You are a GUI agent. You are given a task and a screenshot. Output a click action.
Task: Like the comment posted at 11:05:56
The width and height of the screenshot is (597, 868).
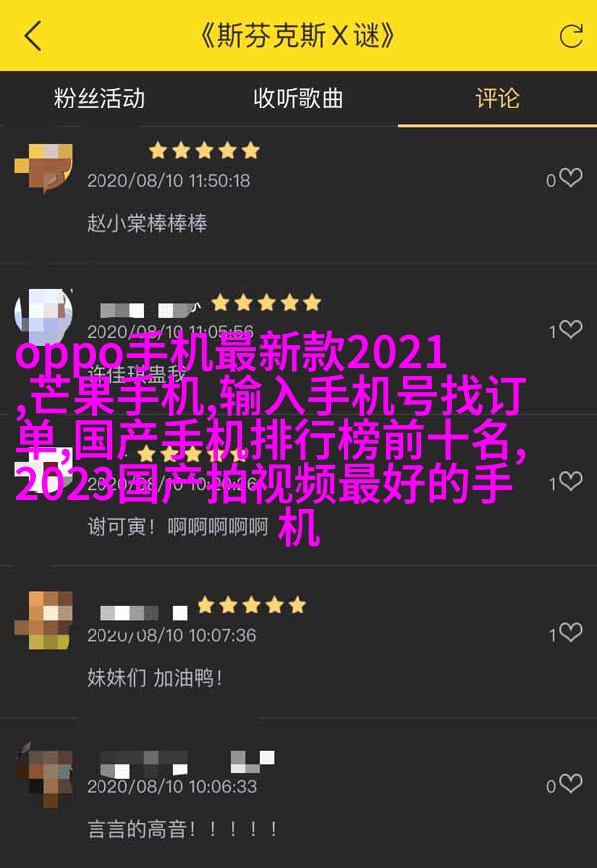click(x=570, y=329)
